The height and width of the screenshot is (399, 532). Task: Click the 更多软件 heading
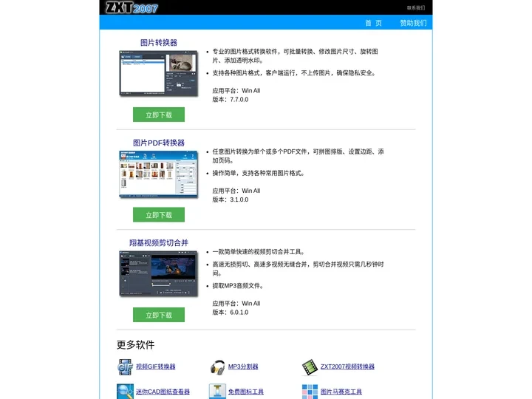tap(135, 345)
